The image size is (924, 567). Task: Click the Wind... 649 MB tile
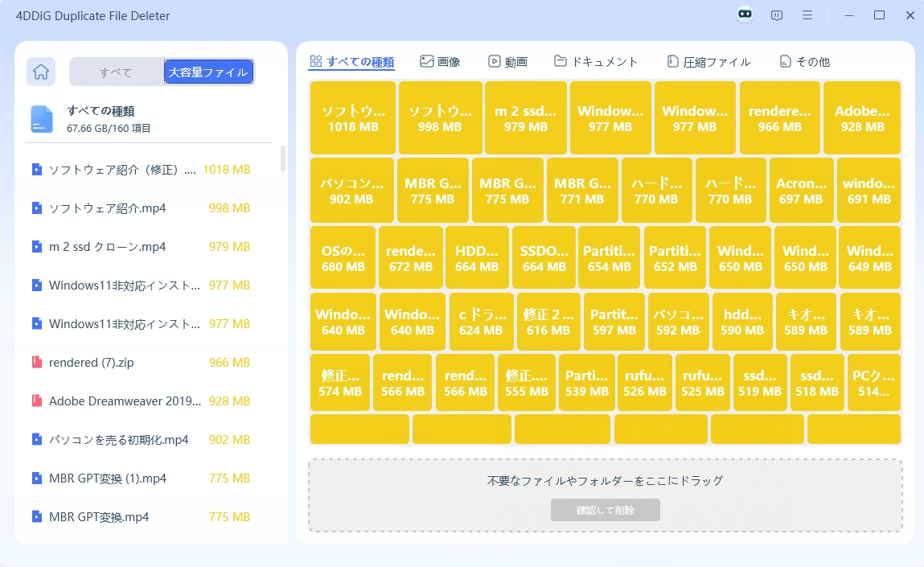(x=870, y=257)
